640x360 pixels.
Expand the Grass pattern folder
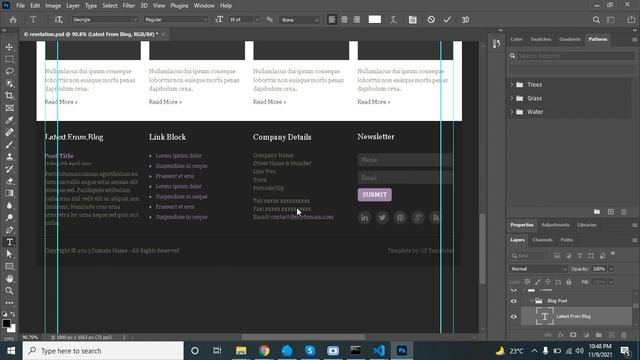pos(512,98)
